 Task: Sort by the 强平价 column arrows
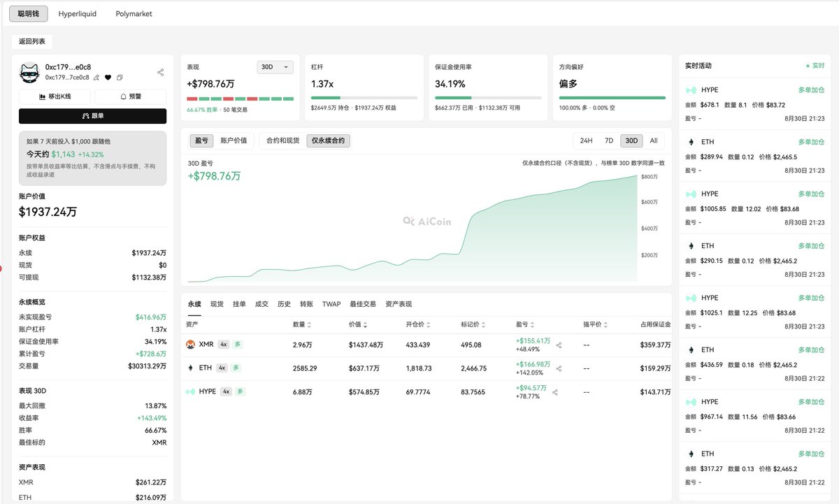point(604,325)
